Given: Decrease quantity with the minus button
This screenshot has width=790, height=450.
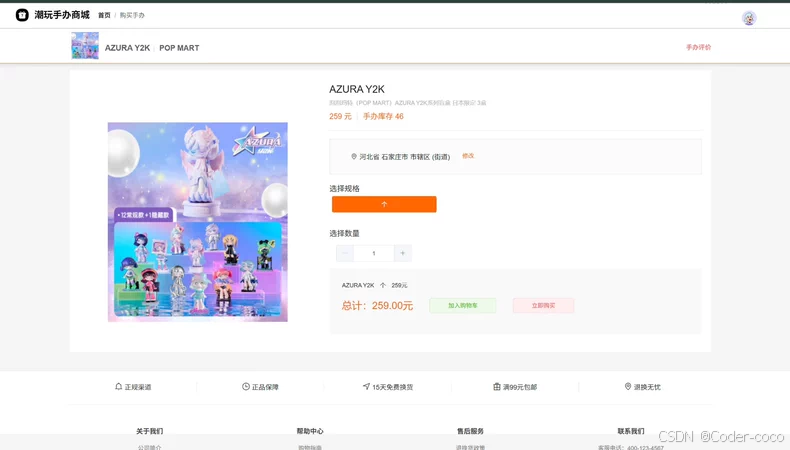Looking at the screenshot, I should tap(345, 253).
